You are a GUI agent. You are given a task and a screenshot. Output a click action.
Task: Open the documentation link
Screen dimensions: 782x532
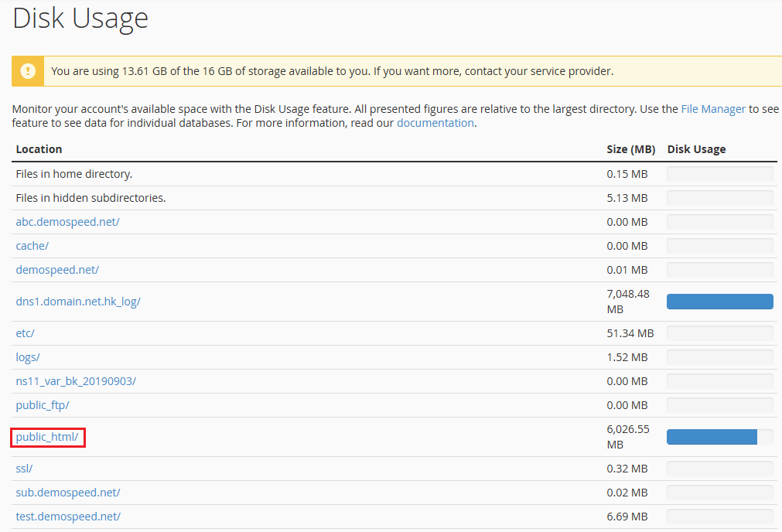435,123
